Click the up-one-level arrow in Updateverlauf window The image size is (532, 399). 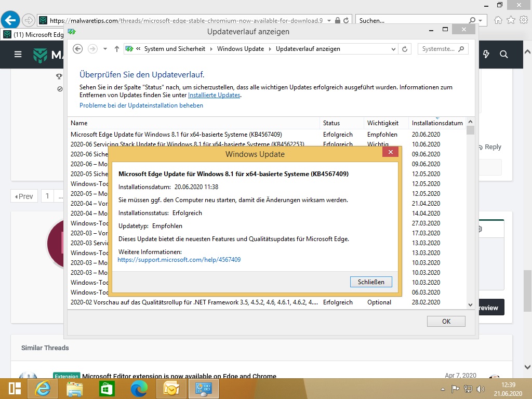click(117, 49)
